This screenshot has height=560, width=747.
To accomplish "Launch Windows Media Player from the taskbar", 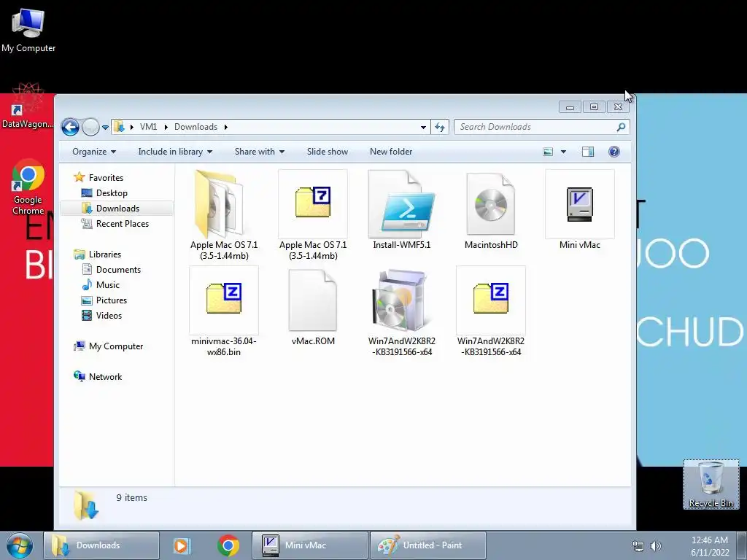I will [182, 545].
